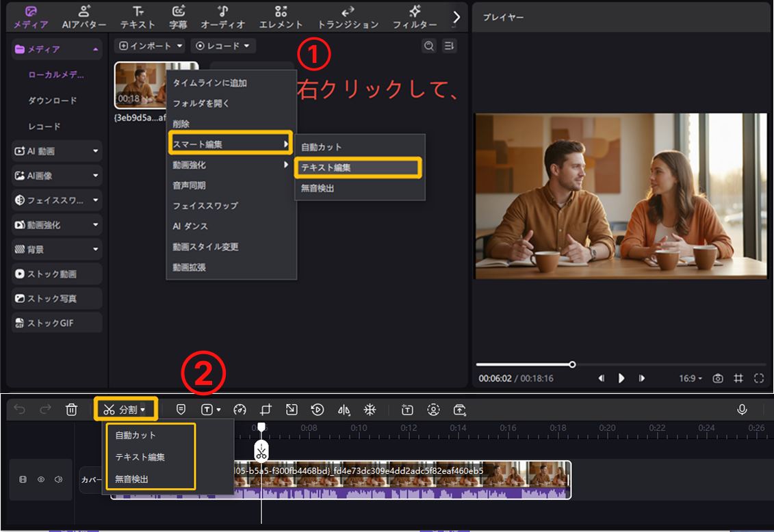
Task: Click the voiceover microphone icon
Action: (743, 410)
